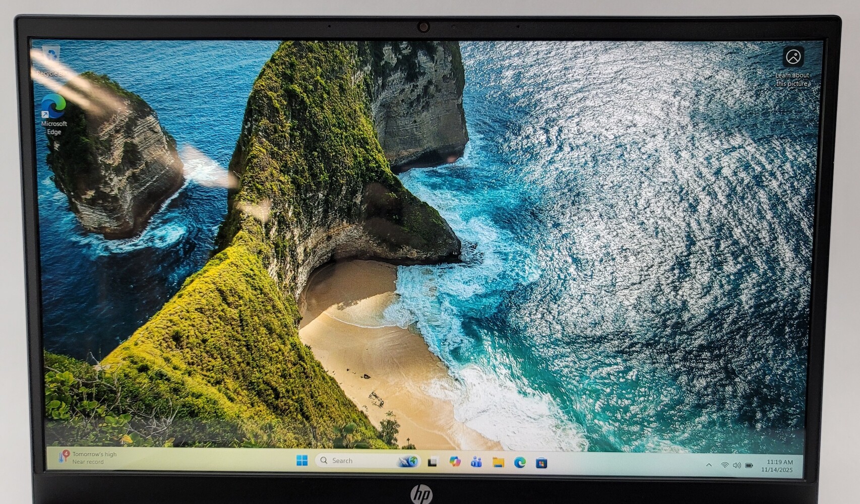860x504 pixels.
Task: Click the battery status icon
Action: [749, 466]
